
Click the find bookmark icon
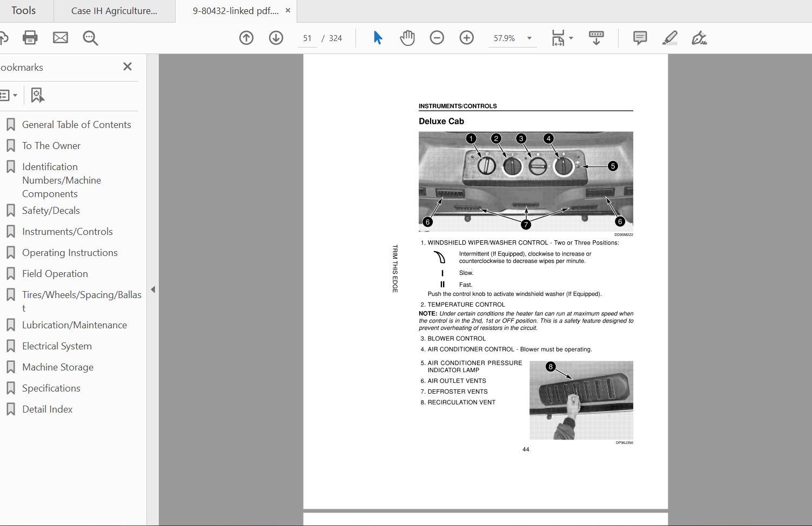(x=37, y=96)
